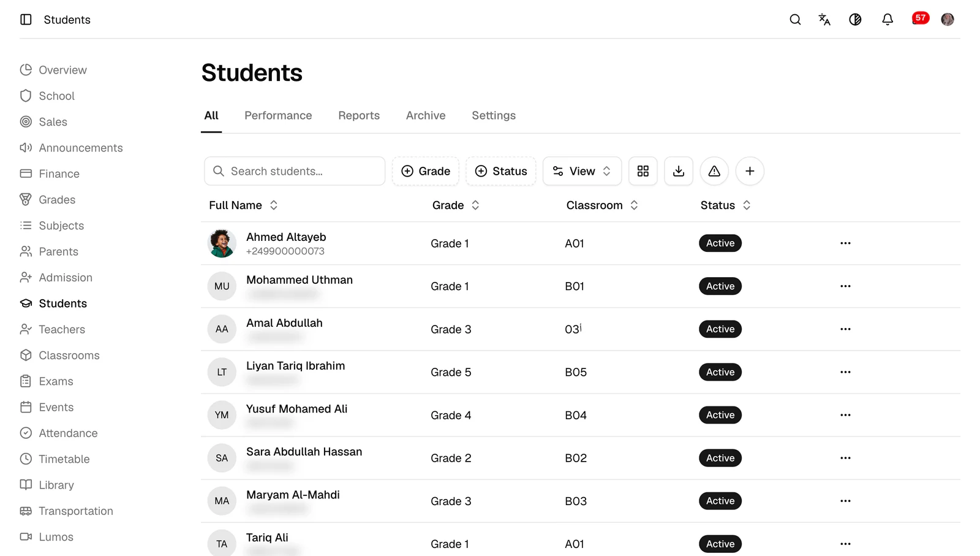Open row actions for Amal Abdullah
This screenshot has height=556, width=980.
click(845, 329)
